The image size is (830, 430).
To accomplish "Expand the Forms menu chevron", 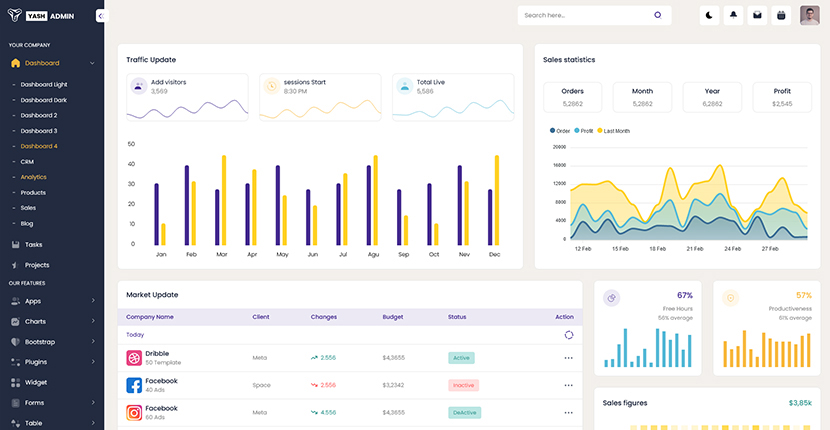I will coord(93,402).
